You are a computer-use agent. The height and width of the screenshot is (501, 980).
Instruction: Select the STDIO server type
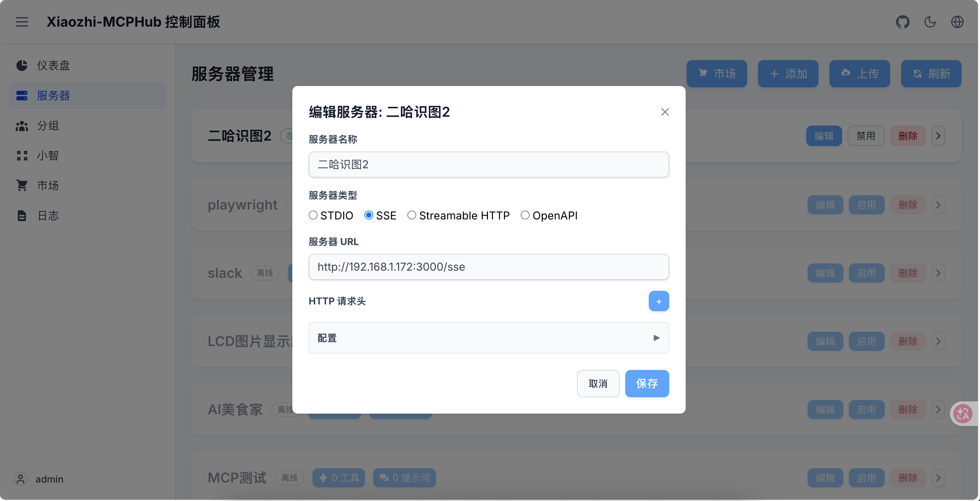pos(313,215)
